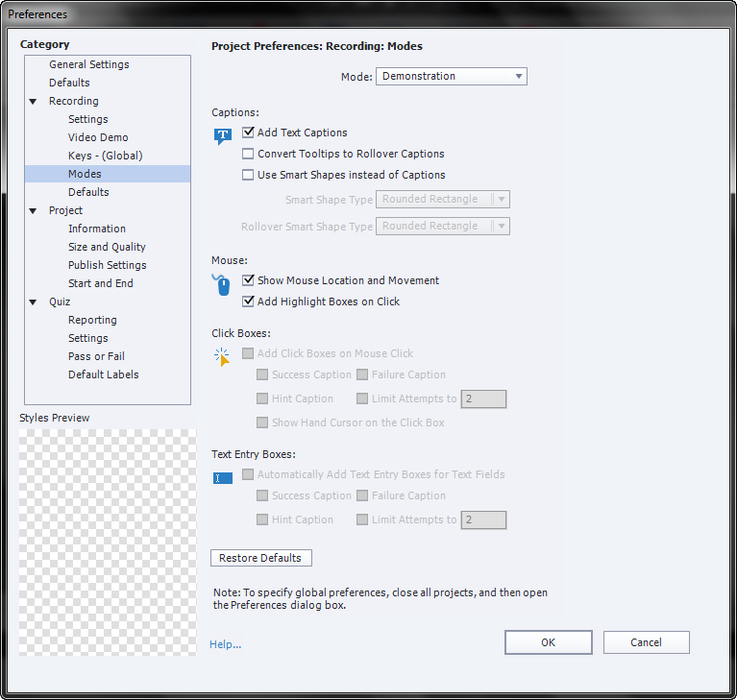Open Pass or Fail preferences
This screenshot has width=737, height=700.
pos(96,356)
